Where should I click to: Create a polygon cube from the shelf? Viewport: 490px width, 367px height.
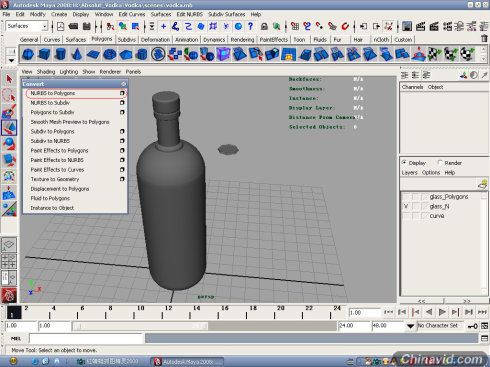[44, 54]
